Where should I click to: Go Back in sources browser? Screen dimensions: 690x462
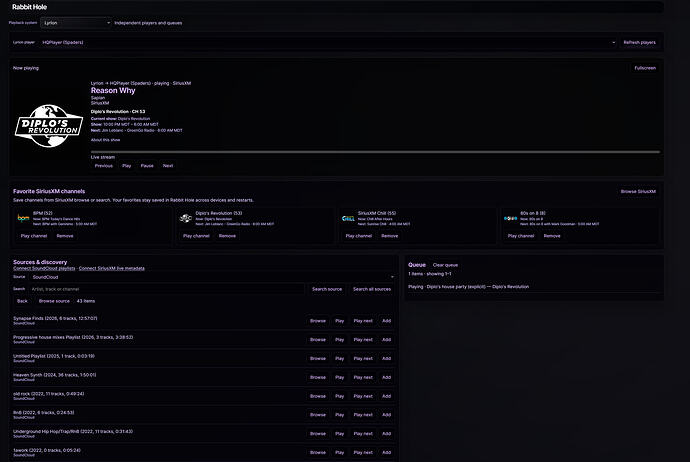(22, 301)
